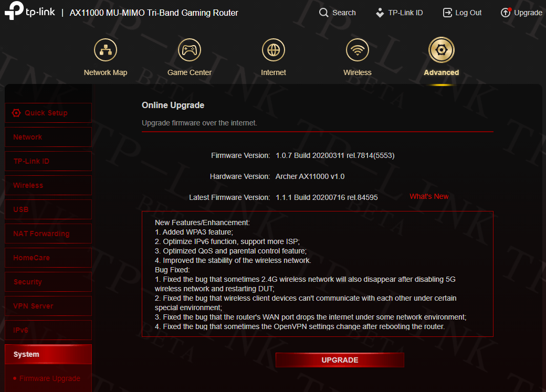Click 'Optimized QoS and parental control' line
The height and width of the screenshot is (392, 546).
(230, 251)
